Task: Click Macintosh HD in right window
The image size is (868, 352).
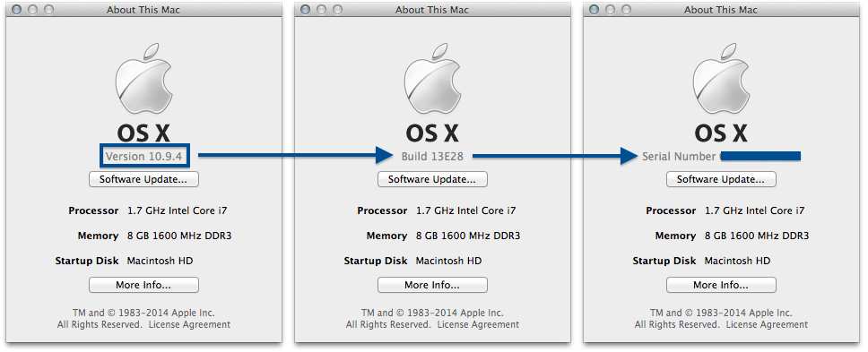Action: coord(737,261)
